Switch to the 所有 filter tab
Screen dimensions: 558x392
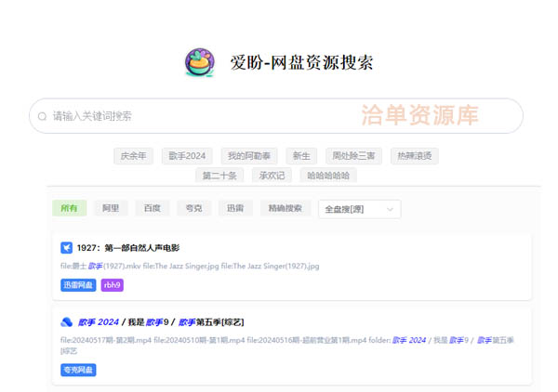70,208
